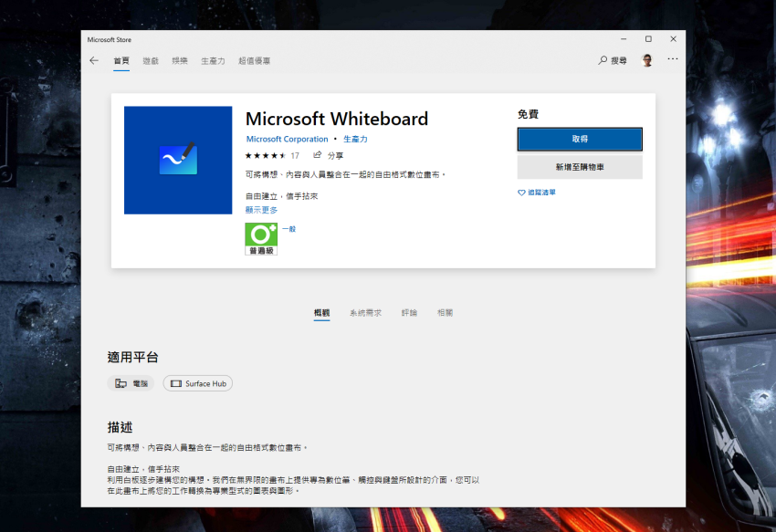The height and width of the screenshot is (532, 776).
Task: Minimize the Microsoft Store window
Action: (x=624, y=39)
